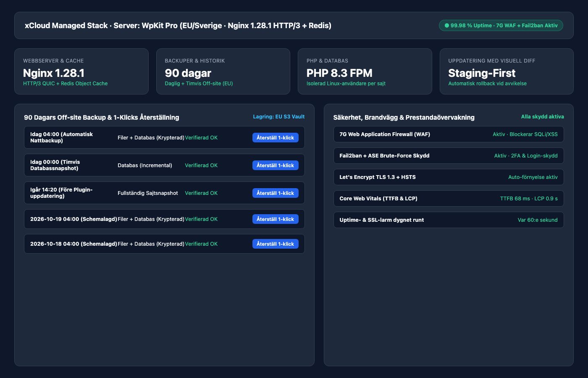588x378 pixels.
Task: Click the 2026-10-18 04:00 (Schemalagd) label
Action: tap(73, 244)
